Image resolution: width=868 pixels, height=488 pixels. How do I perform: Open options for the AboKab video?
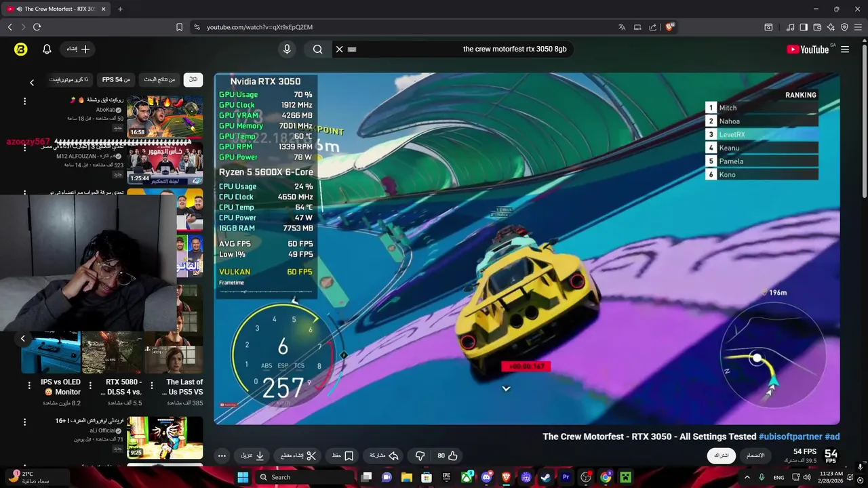(24, 101)
